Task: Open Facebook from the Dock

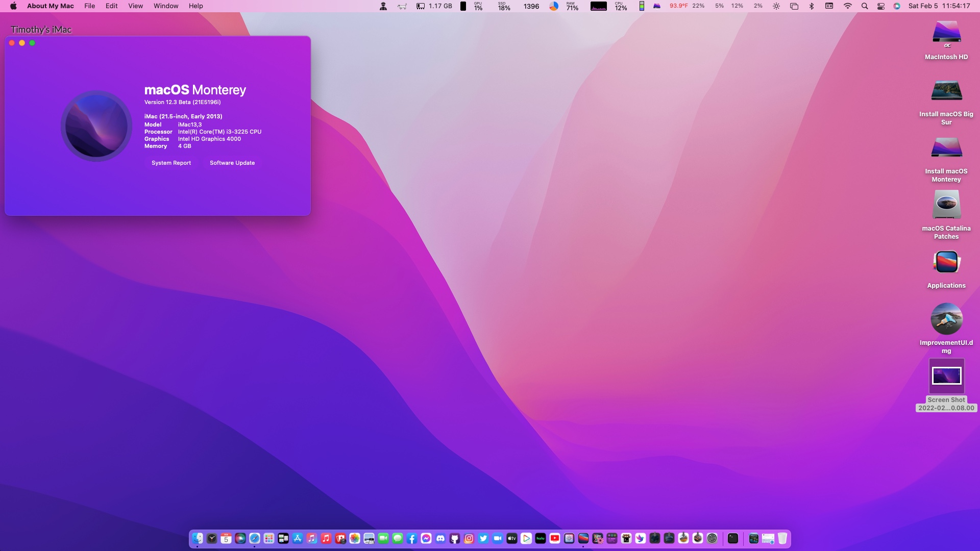Action: pyautogui.click(x=412, y=538)
